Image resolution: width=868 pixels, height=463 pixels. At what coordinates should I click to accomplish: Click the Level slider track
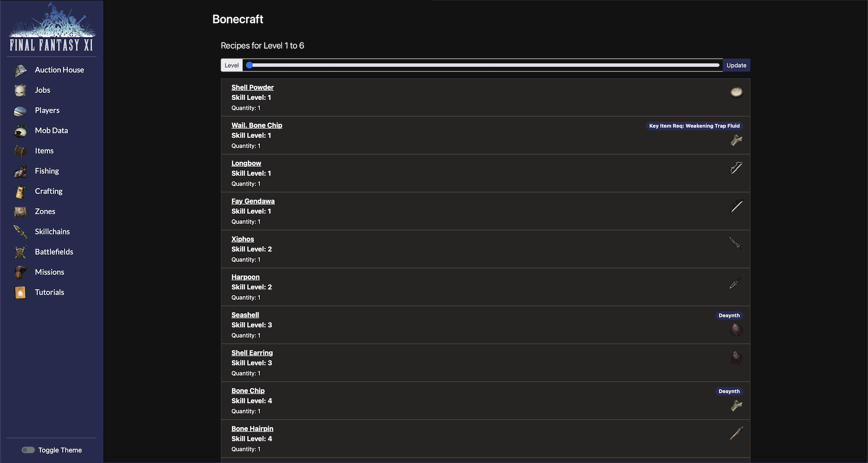(484, 65)
